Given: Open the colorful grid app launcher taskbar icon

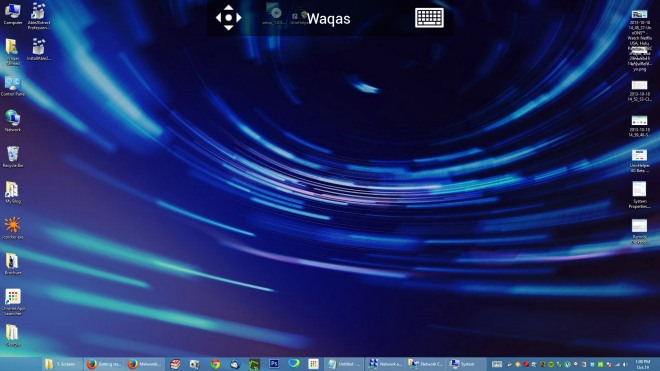Looking at the screenshot, I should [x=313, y=364].
